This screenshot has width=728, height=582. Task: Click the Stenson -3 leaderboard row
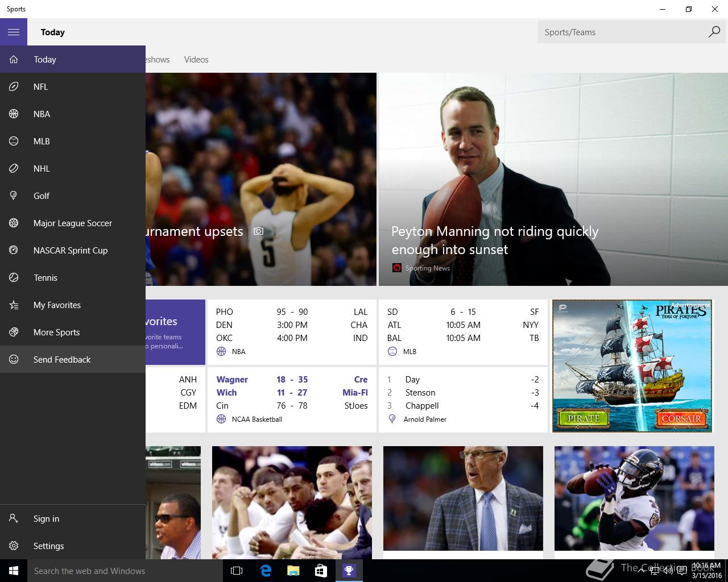pos(463,392)
